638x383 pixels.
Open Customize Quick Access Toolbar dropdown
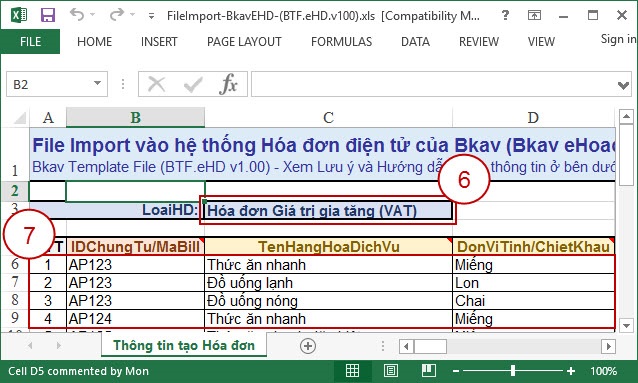[151, 16]
